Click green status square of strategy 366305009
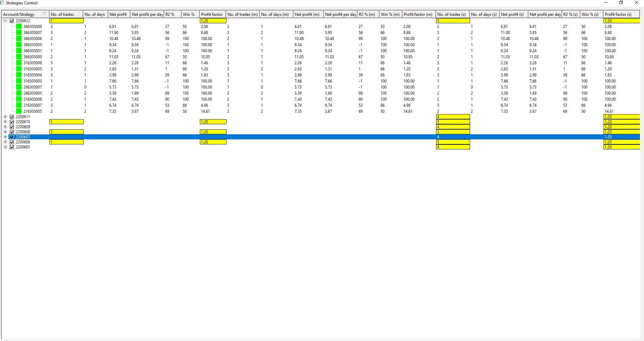The width and height of the screenshot is (644, 341). pos(19,26)
